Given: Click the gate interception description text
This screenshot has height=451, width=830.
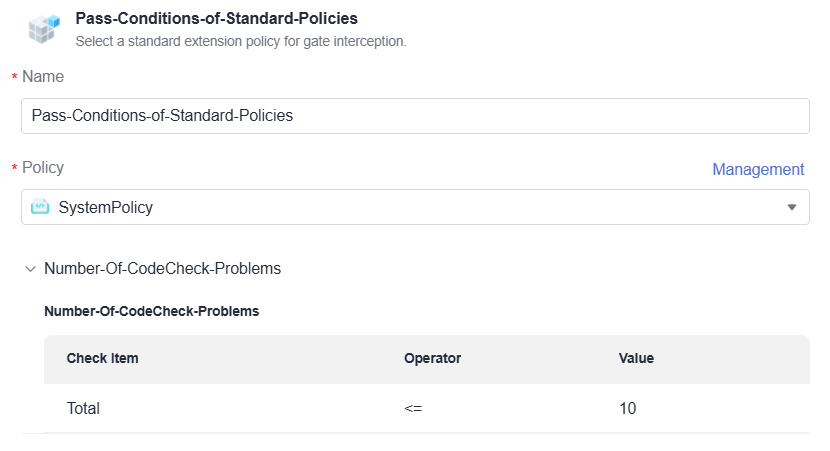Looking at the screenshot, I should click(x=240, y=42).
